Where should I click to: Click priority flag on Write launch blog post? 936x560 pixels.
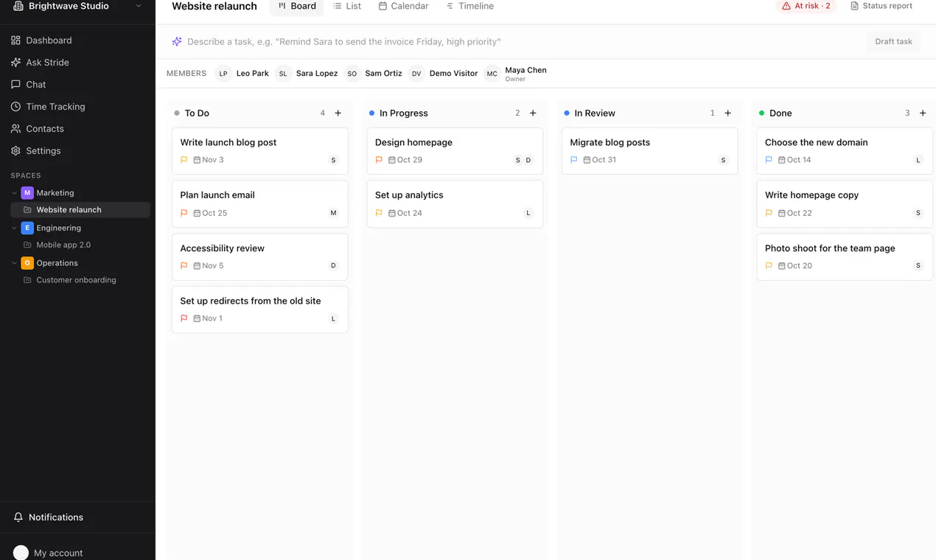coord(184,160)
